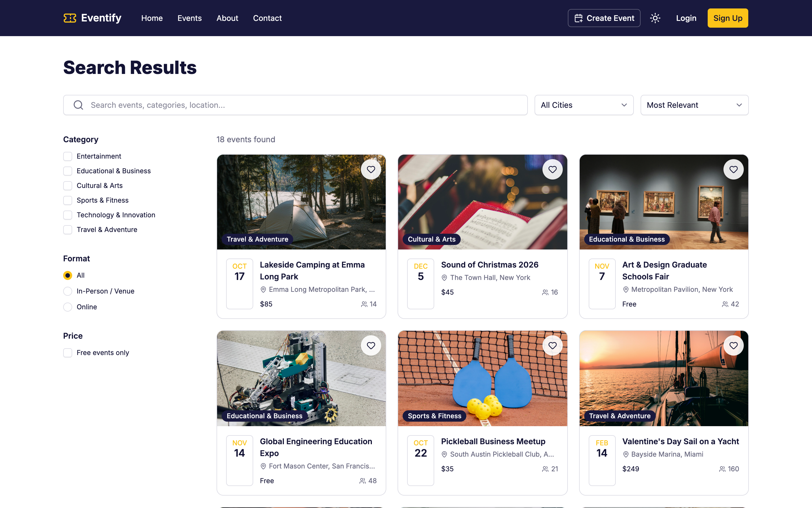The image size is (812, 508).
Task: Enable the Free events only checkbox
Action: (x=68, y=353)
